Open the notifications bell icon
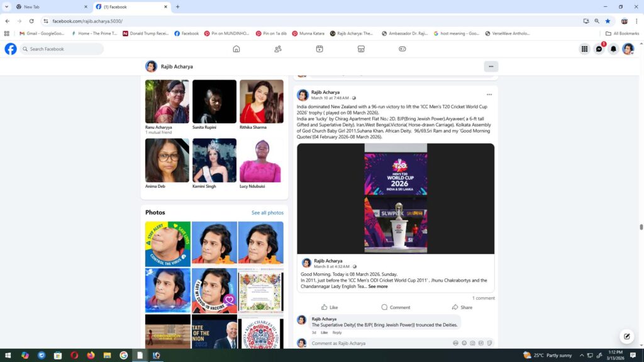This screenshot has width=644, height=362. [613, 49]
